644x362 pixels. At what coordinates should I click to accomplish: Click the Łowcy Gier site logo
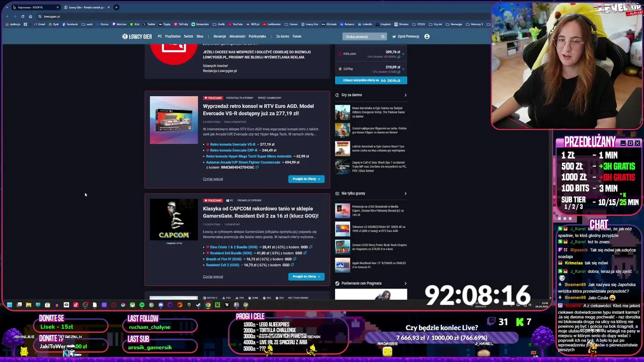coord(137,36)
